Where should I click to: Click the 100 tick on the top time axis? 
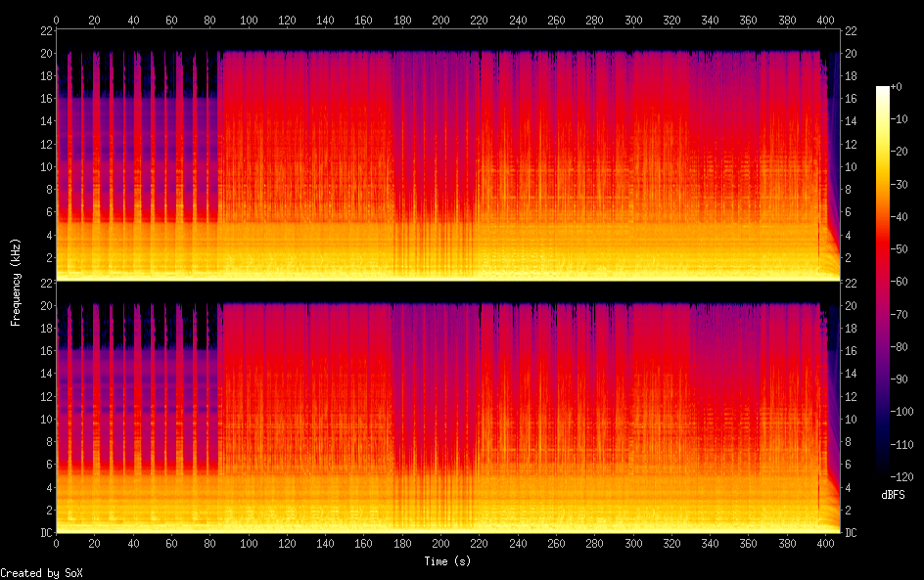click(249, 19)
